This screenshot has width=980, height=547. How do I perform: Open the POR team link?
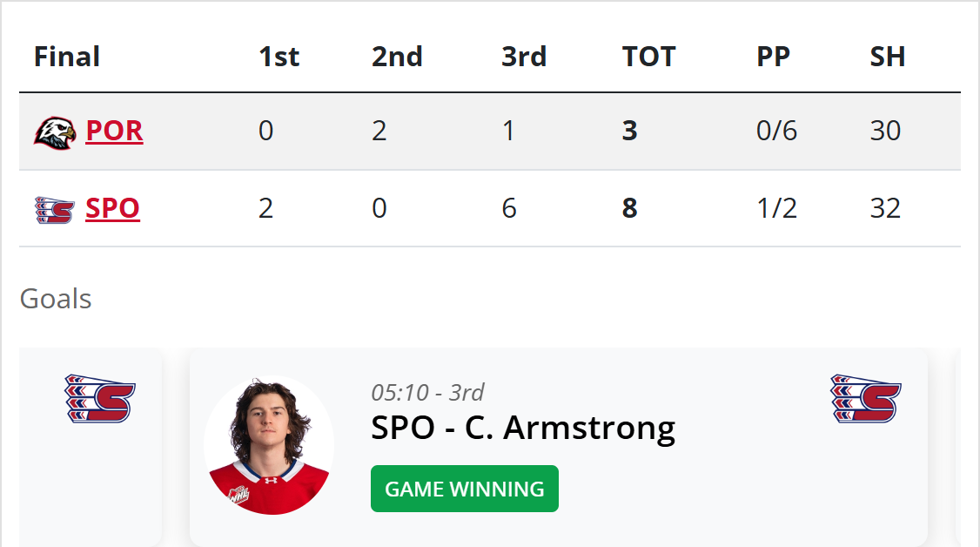click(114, 131)
